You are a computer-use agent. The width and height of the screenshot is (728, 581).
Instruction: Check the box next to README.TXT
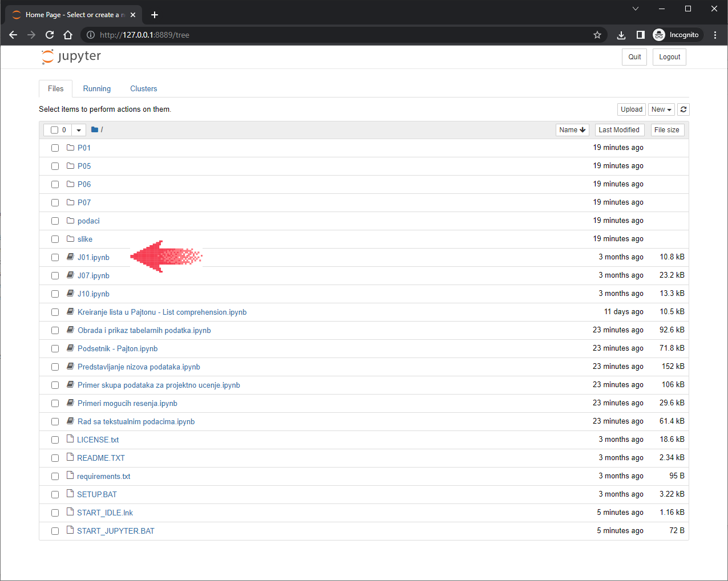(55, 458)
